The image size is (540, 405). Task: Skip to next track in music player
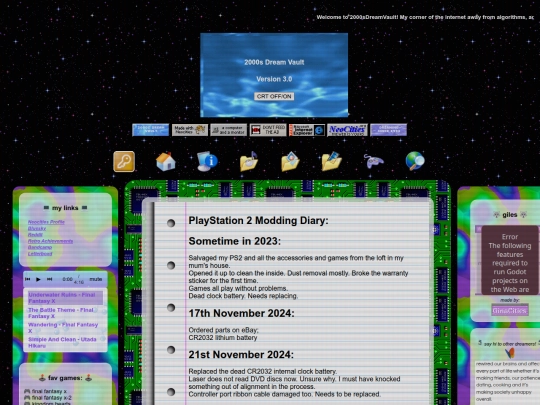pos(50,279)
